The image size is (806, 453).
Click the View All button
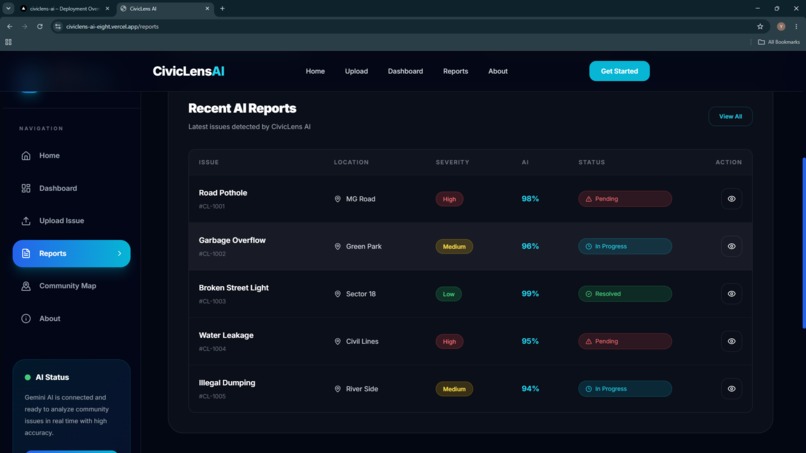click(x=730, y=117)
